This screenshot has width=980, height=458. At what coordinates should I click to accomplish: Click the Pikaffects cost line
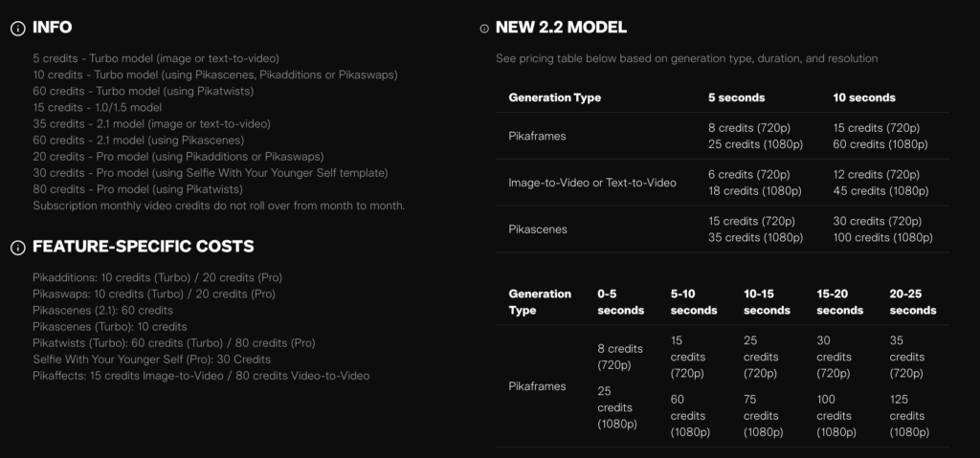[201, 376]
